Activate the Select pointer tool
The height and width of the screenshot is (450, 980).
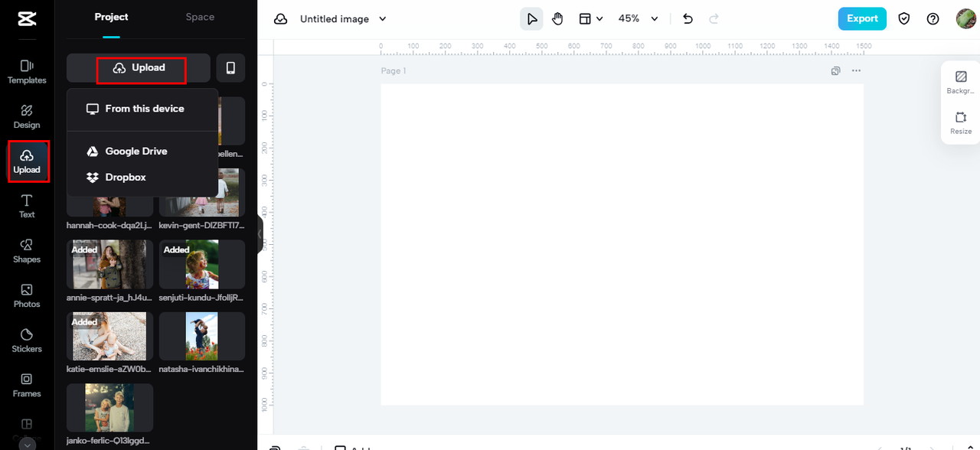click(x=532, y=19)
